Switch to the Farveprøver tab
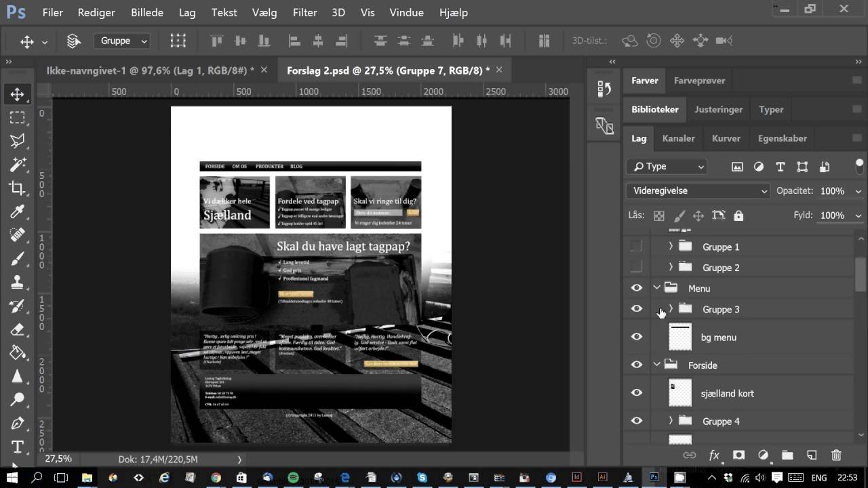The image size is (868, 488). [x=699, y=81]
